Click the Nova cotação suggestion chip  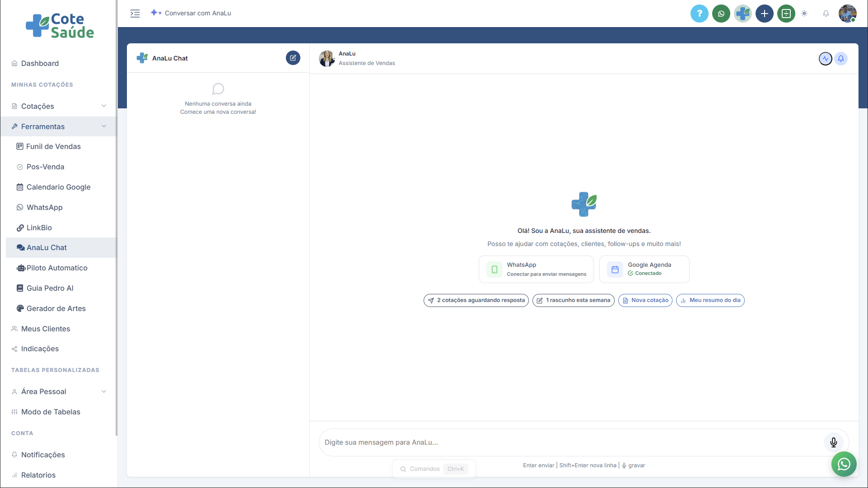(x=645, y=300)
